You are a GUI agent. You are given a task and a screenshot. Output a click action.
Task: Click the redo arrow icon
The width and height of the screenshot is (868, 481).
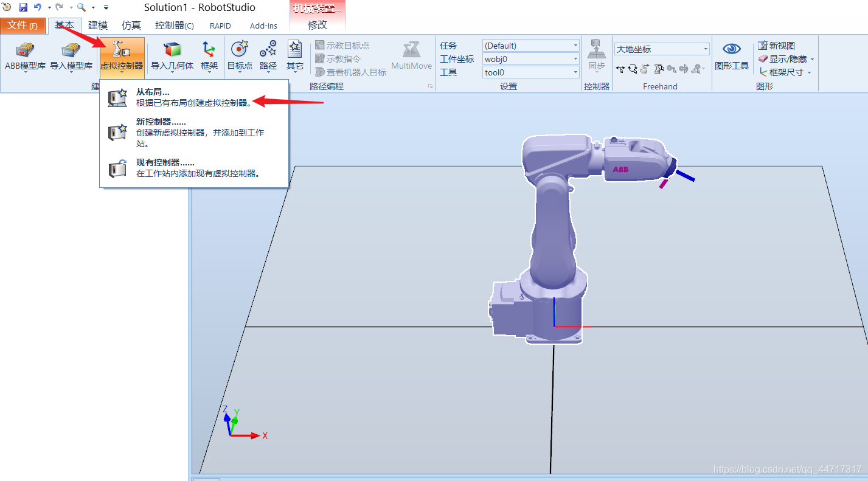click(59, 7)
